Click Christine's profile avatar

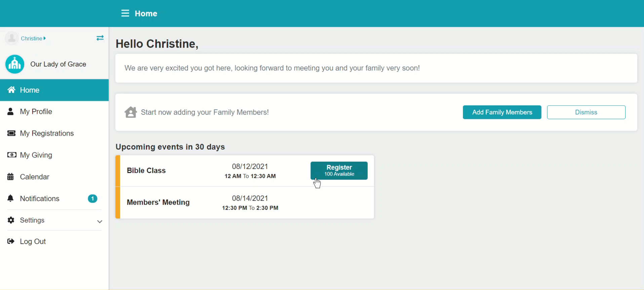pos(12,38)
